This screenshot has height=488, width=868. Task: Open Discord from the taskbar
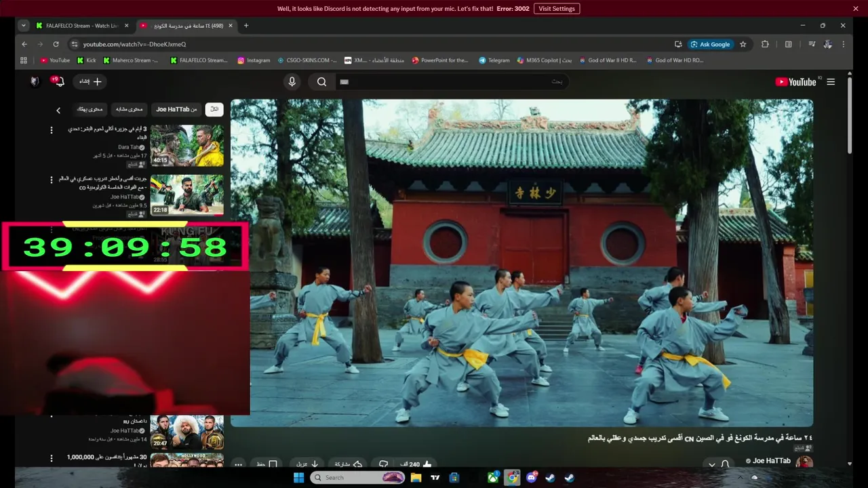click(532, 477)
